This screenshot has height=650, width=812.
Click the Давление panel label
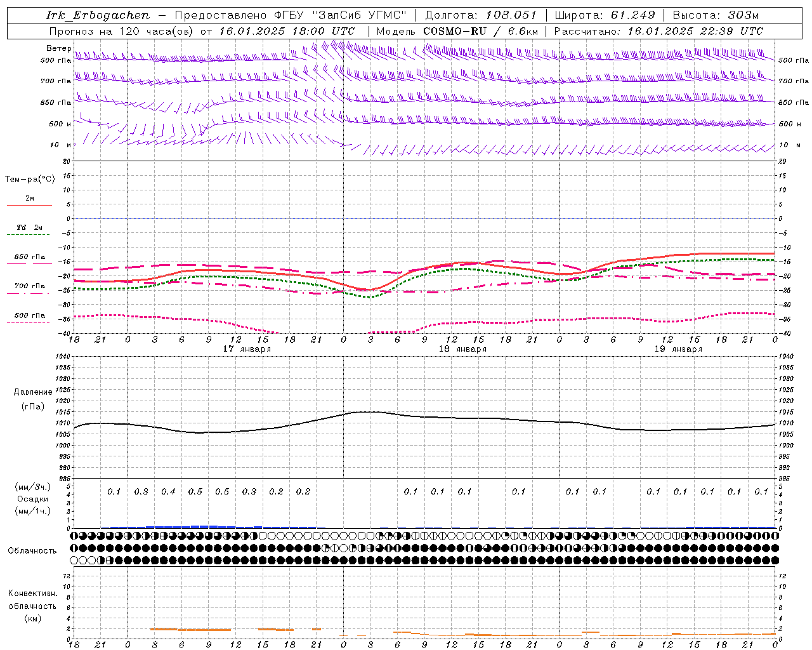[x=33, y=392]
